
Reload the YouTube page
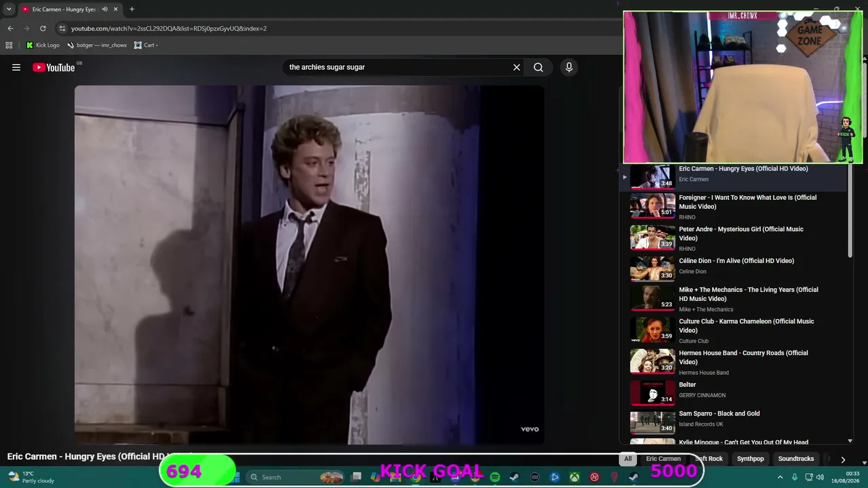(x=43, y=28)
